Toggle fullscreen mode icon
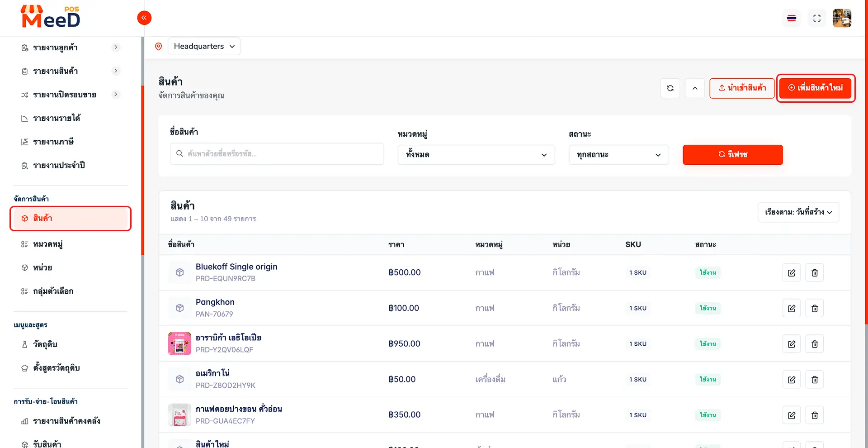Viewport: 868px width, 448px height. pos(817,18)
